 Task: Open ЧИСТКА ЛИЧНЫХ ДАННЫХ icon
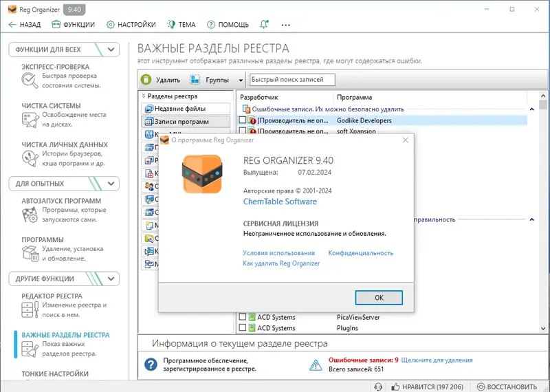coord(30,159)
